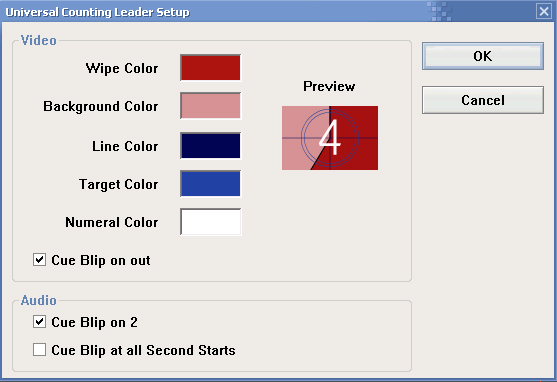
Task: Click the white Numeral Color swatch
Action: [211, 222]
